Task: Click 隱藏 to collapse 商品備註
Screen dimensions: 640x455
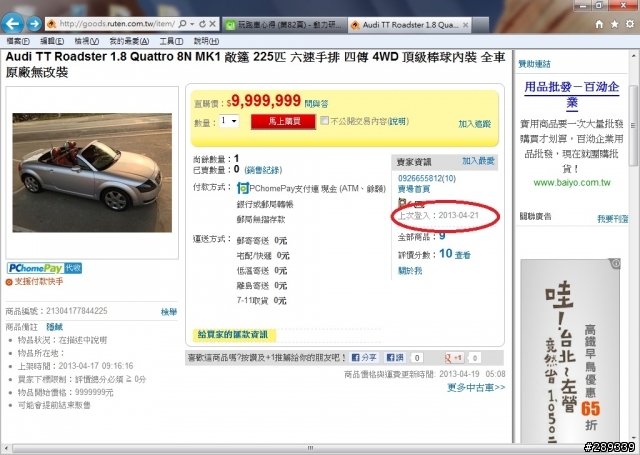Action: (x=54, y=327)
